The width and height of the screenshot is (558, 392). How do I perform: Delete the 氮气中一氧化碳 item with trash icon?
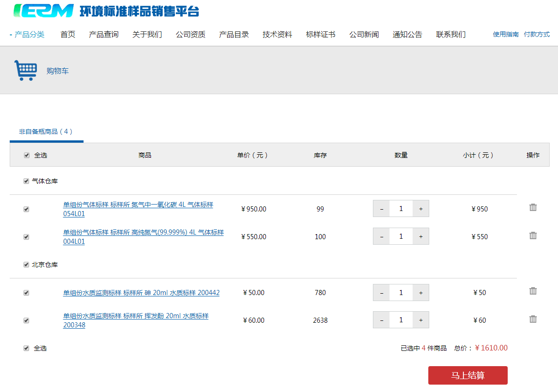(x=533, y=208)
